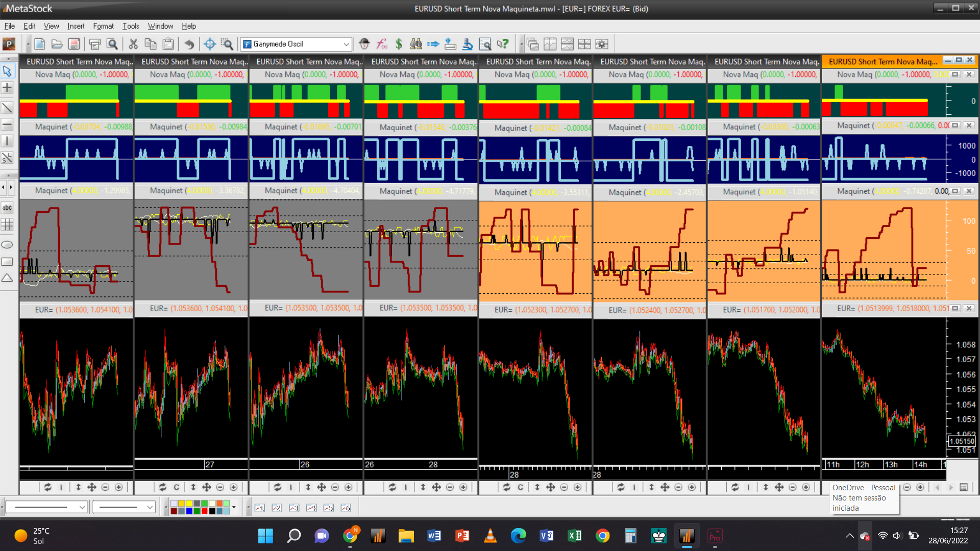The width and height of the screenshot is (980, 551).
Task: Pick the ellipse drawing tool
Action: point(7,245)
